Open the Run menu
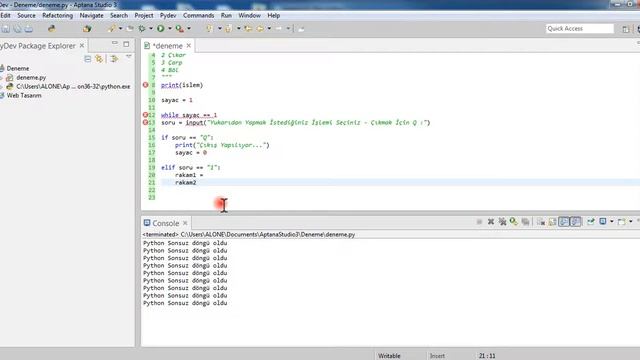Screen dimensions: 640x360 click(226, 16)
